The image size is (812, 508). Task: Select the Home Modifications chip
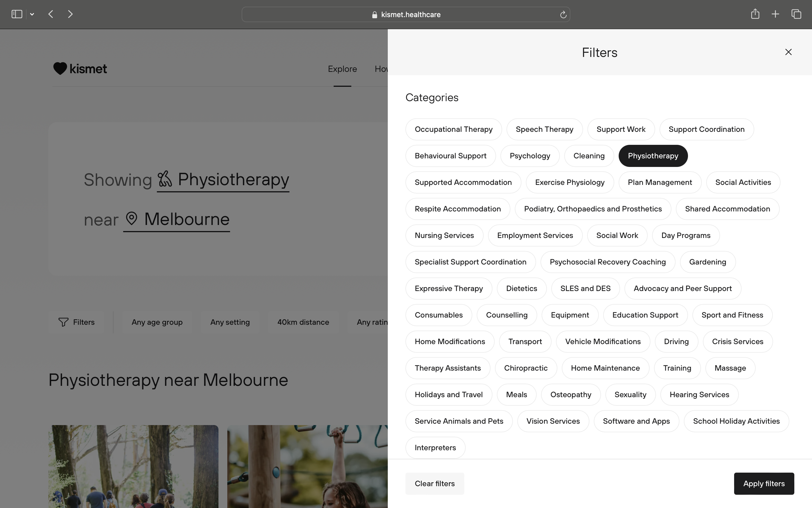coord(450,342)
